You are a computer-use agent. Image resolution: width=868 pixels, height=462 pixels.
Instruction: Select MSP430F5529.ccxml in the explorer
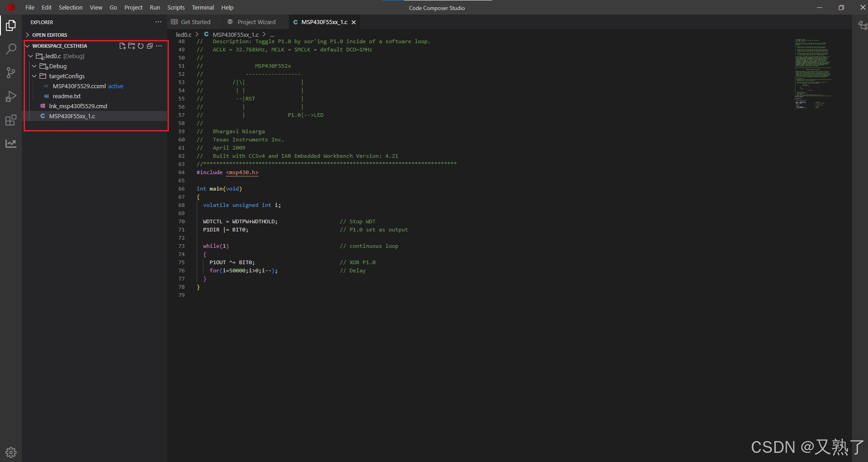79,86
